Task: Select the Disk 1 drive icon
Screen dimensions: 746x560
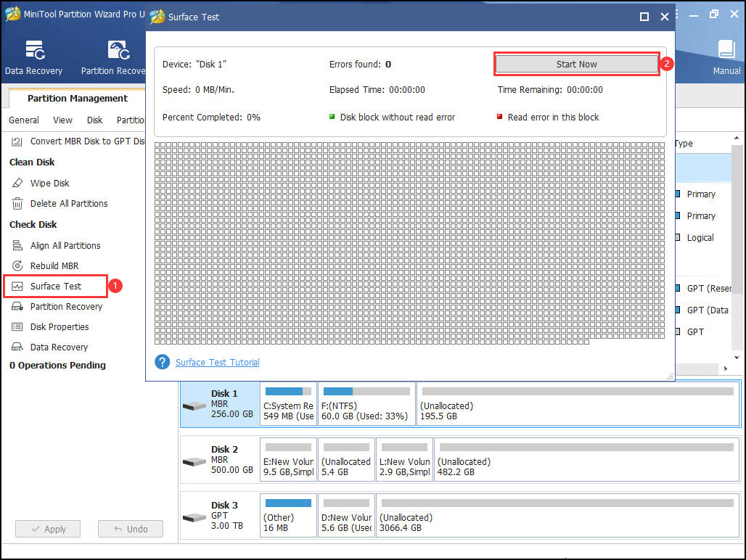Action: point(194,405)
